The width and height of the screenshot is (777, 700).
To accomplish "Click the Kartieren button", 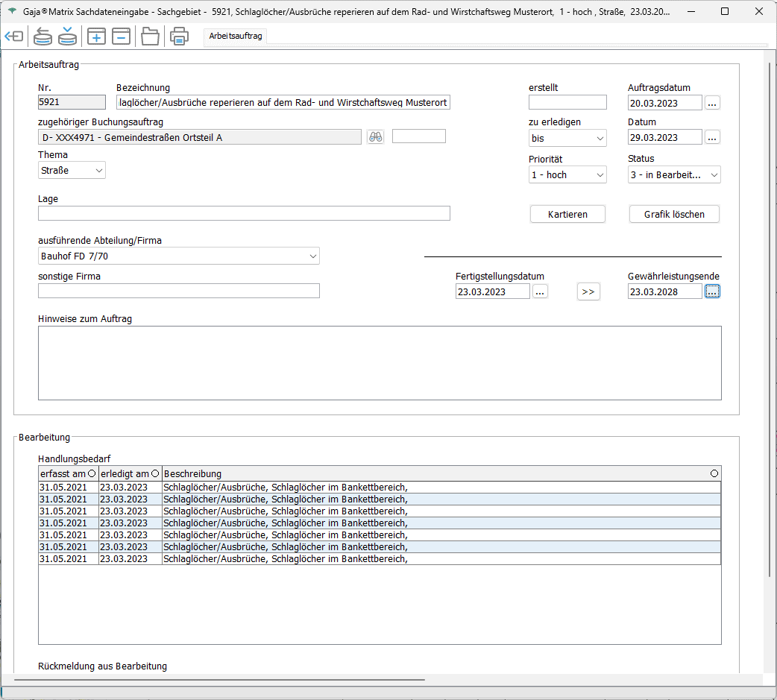I will click(x=567, y=214).
